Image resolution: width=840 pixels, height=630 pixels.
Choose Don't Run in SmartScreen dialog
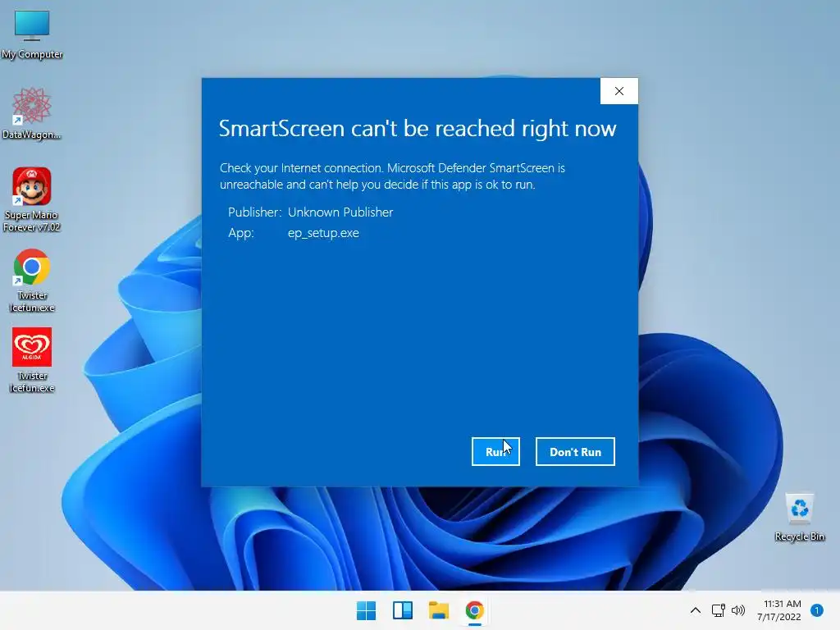(x=575, y=452)
